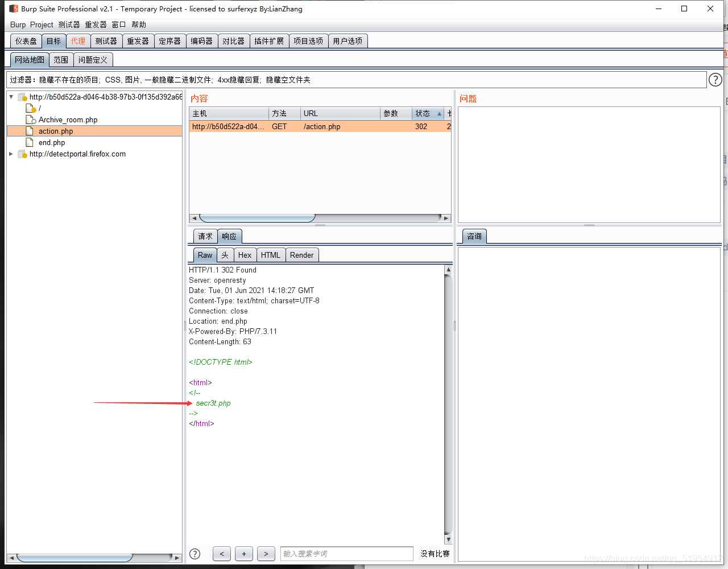Switch to the 项目选项 tab
Image resolution: width=728 pixels, height=569 pixels.
point(308,41)
